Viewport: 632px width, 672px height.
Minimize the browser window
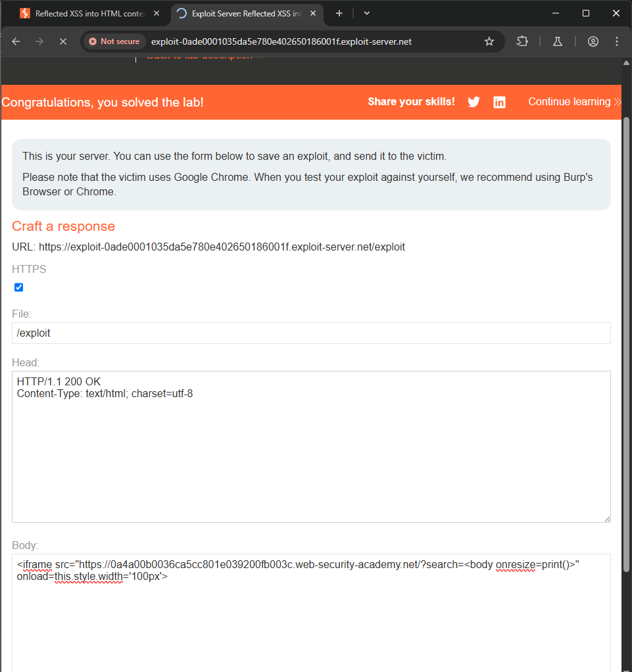pyautogui.click(x=556, y=13)
